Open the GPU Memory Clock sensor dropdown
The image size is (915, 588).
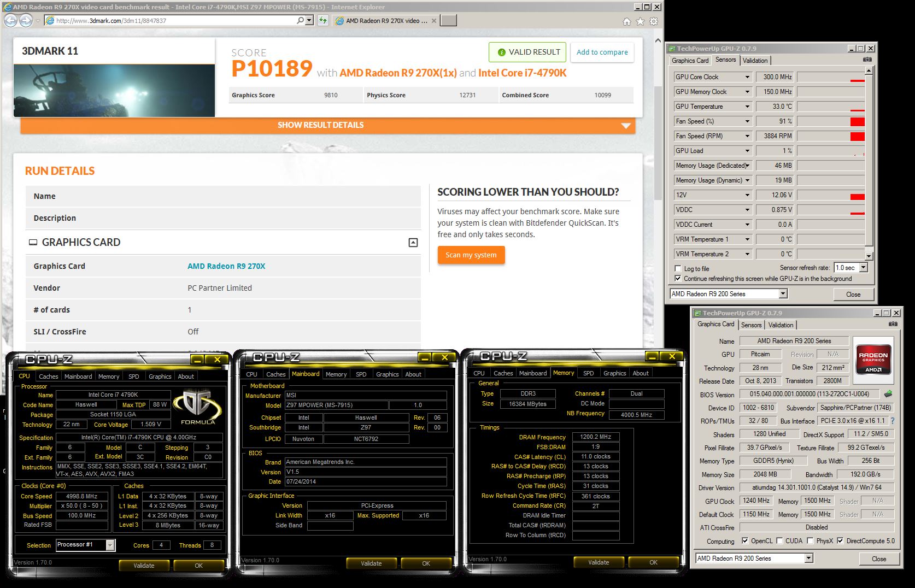pyautogui.click(x=747, y=92)
